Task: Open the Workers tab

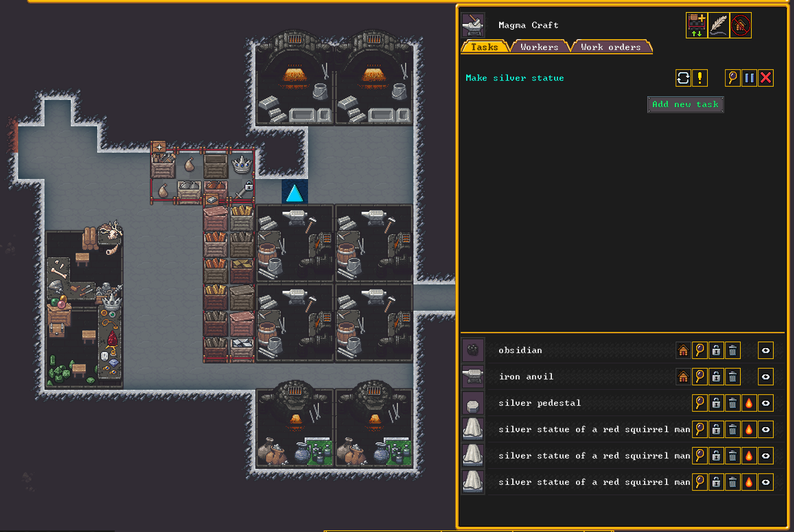Action: click(x=539, y=47)
